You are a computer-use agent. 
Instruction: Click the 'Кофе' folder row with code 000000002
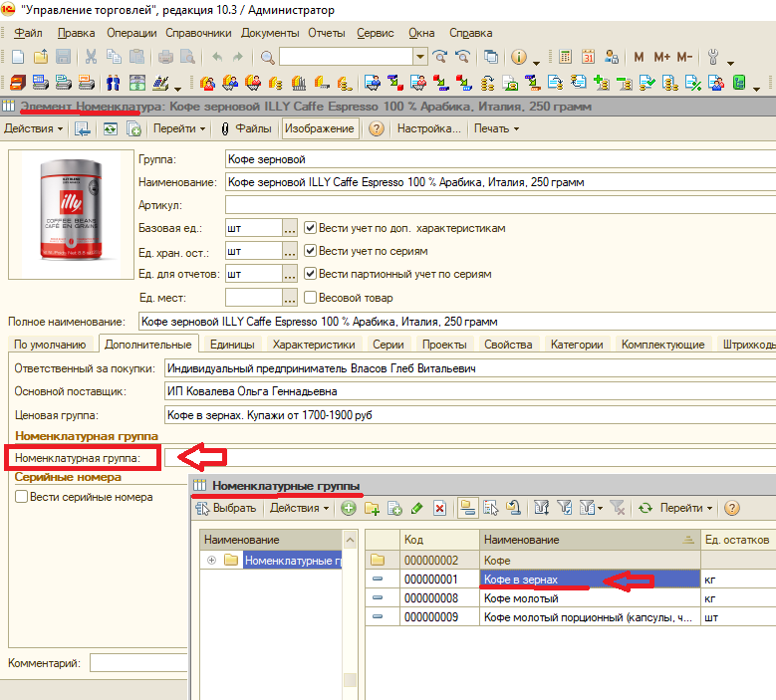tap(570, 560)
